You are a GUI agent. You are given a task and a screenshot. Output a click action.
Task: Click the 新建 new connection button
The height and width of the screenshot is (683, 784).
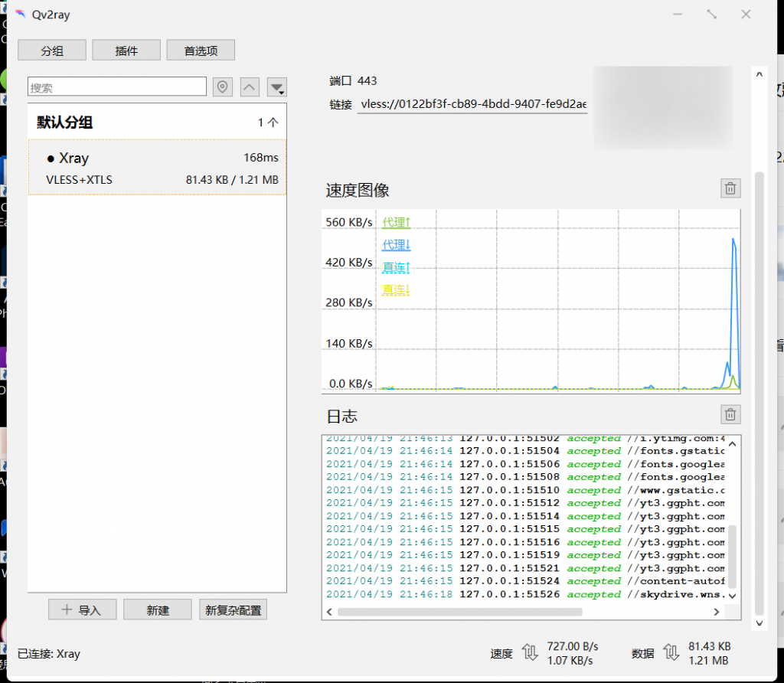(158, 609)
